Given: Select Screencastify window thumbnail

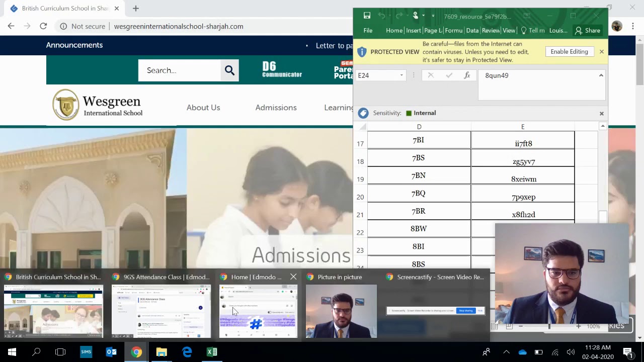Looking at the screenshot, I should pyautogui.click(x=436, y=305).
